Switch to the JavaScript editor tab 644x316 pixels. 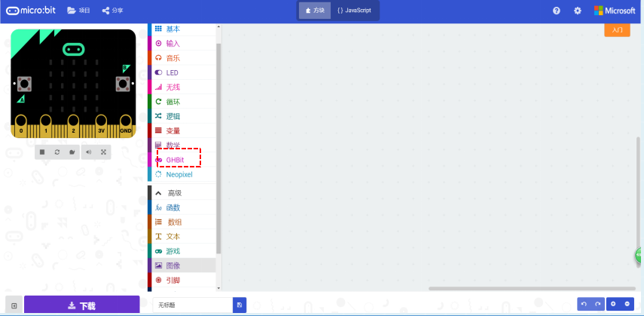click(x=354, y=11)
